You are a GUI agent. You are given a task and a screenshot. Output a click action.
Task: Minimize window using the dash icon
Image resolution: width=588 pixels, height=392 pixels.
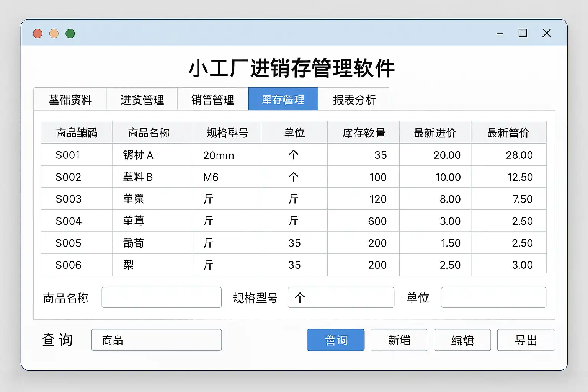click(x=500, y=34)
